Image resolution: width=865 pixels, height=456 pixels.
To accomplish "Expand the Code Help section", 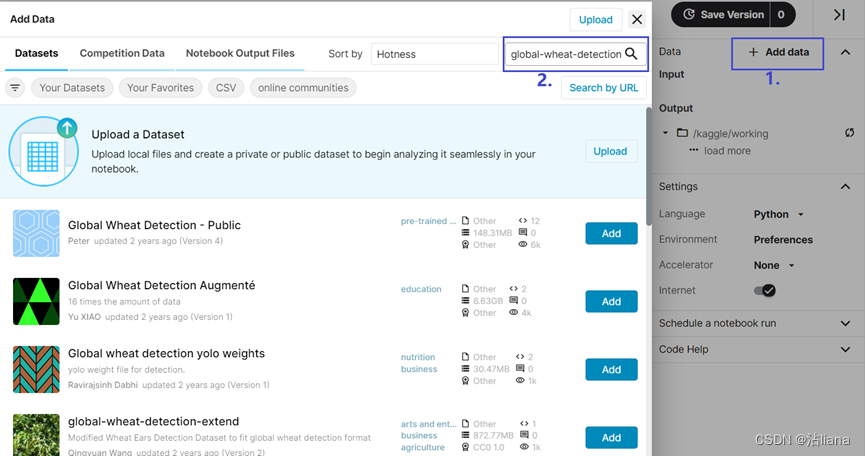I will (845, 349).
